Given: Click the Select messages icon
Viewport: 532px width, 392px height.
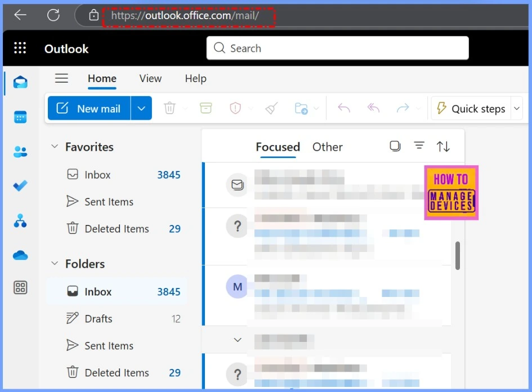Looking at the screenshot, I should coord(395,146).
